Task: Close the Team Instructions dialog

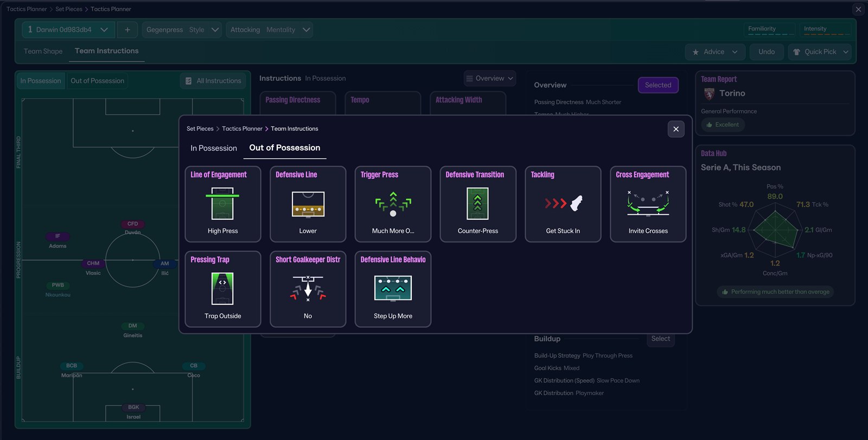Action: (x=676, y=129)
